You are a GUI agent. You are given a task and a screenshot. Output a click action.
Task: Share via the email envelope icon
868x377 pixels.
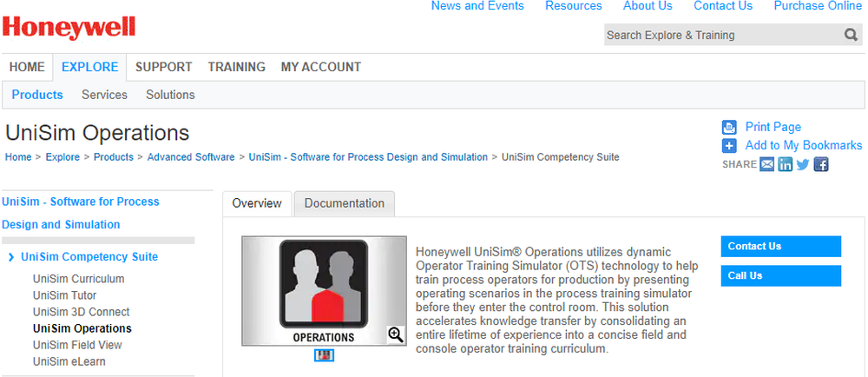click(x=766, y=164)
